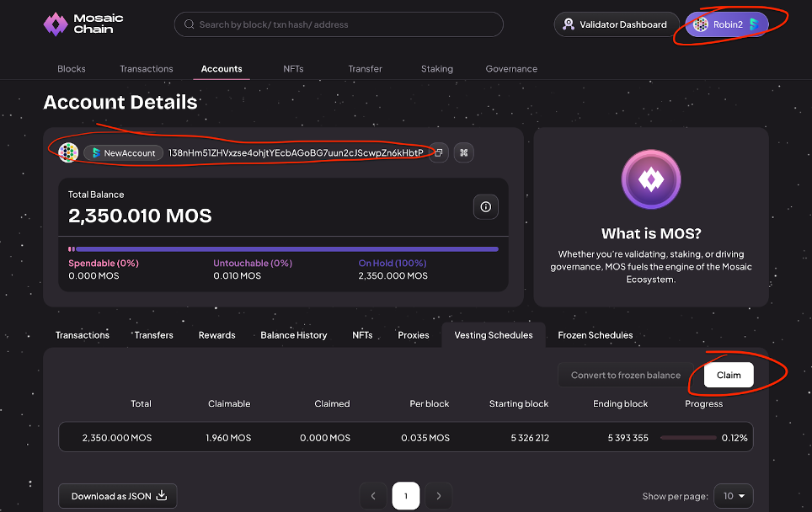Click the search magnifier icon

click(x=190, y=24)
